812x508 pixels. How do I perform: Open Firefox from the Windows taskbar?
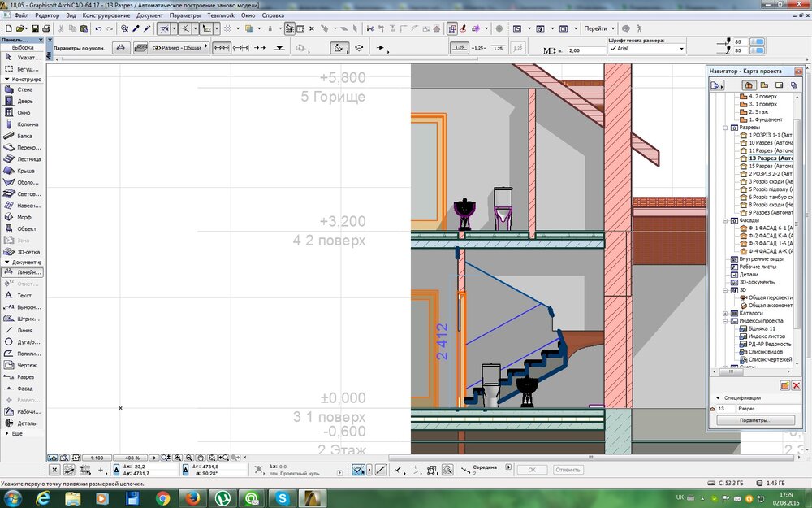(192, 497)
